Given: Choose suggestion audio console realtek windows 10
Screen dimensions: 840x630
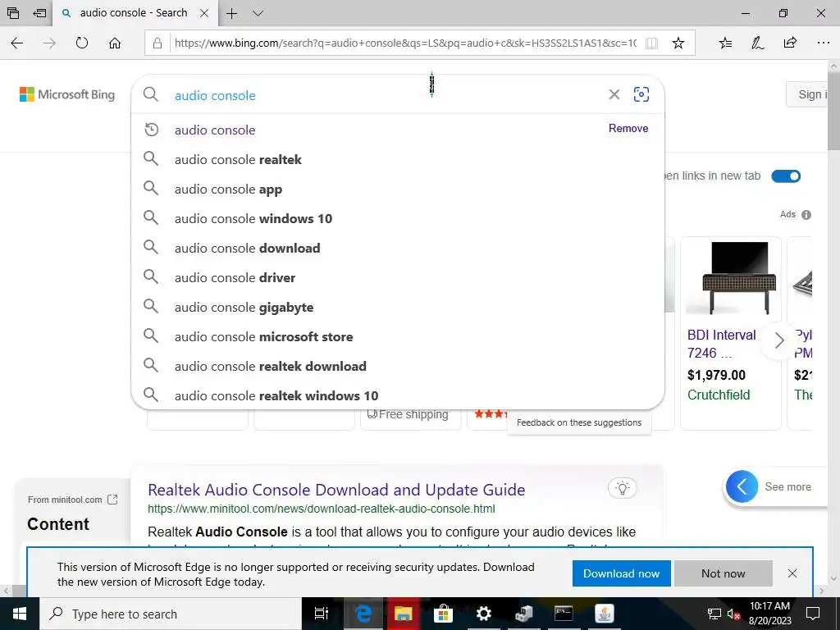Looking at the screenshot, I should point(397,396).
